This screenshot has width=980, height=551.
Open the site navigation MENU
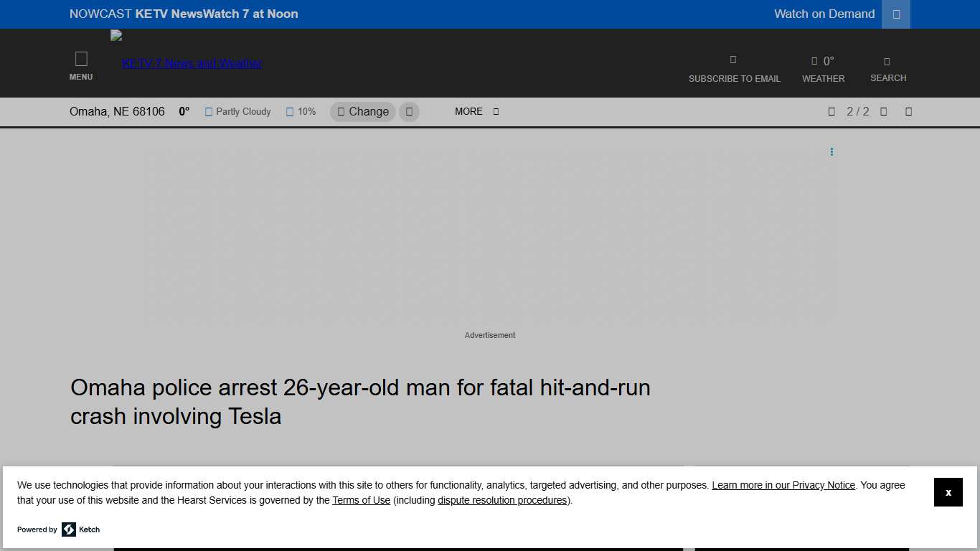click(80, 65)
